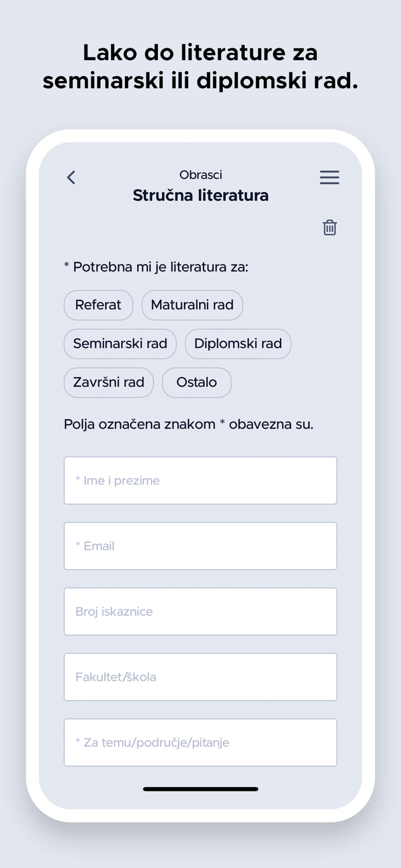Click the Ime i prezime input field
This screenshot has width=401, height=868.
[200, 480]
